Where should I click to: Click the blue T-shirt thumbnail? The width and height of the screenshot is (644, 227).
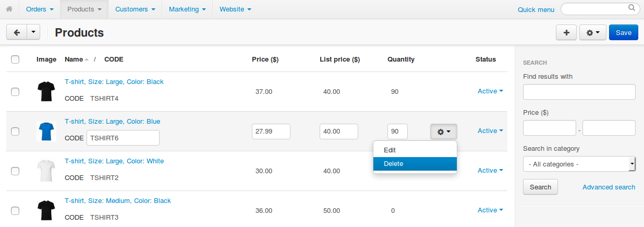[x=46, y=132]
